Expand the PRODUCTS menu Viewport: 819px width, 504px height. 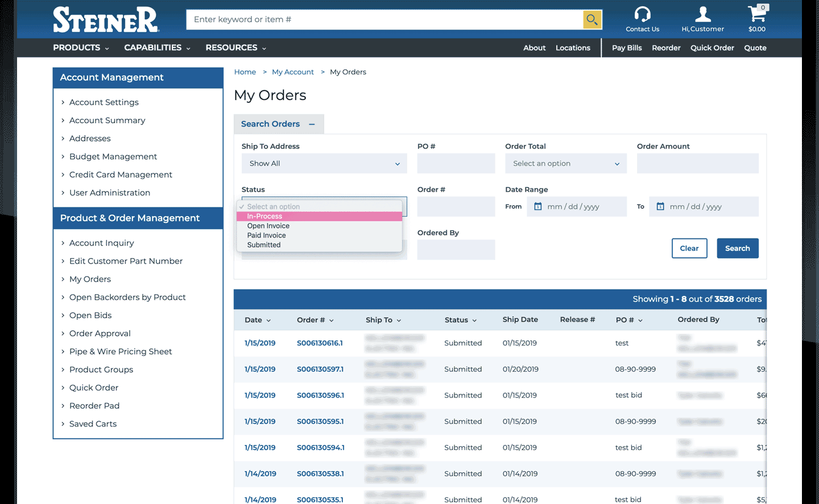click(81, 48)
